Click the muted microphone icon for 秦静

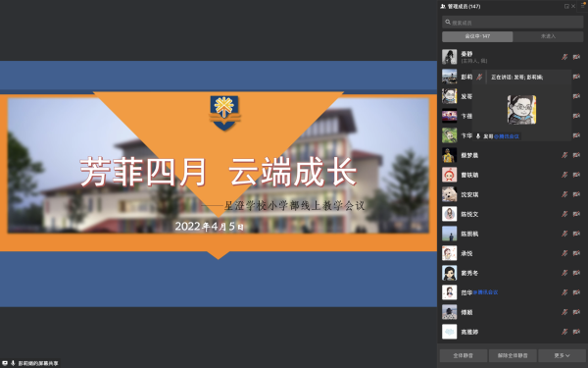click(x=564, y=57)
